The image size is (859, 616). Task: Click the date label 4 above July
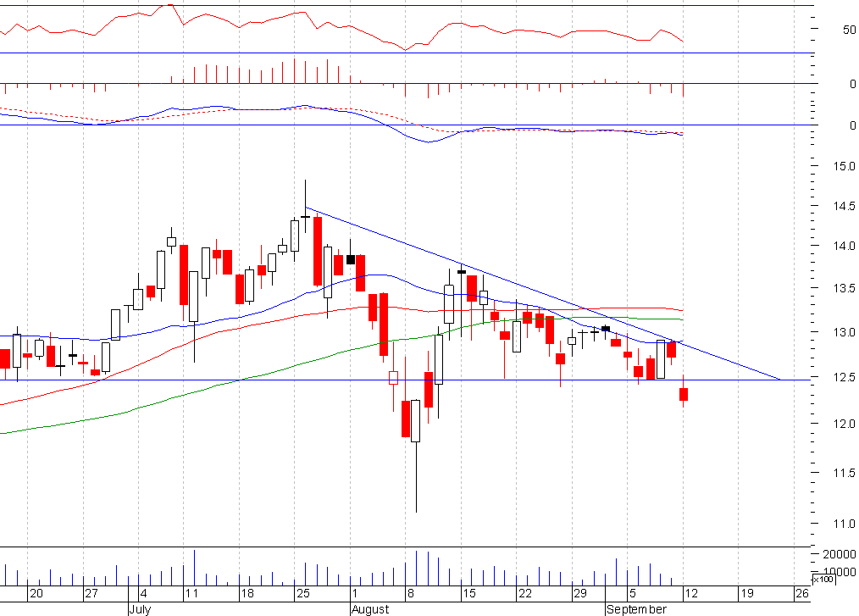point(143,593)
